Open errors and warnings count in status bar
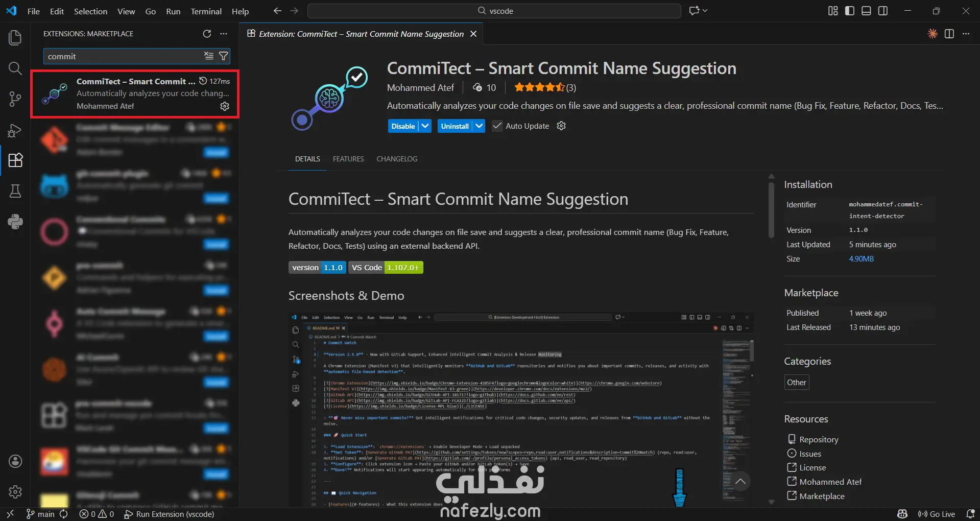This screenshot has height=521, width=980. click(97, 514)
